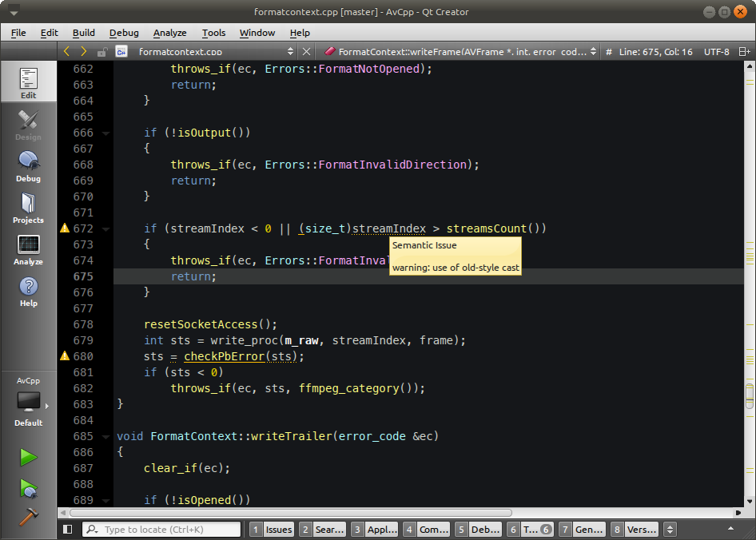Click the vertical scrollbar handle
756x540 pixels.
point(750,396)
